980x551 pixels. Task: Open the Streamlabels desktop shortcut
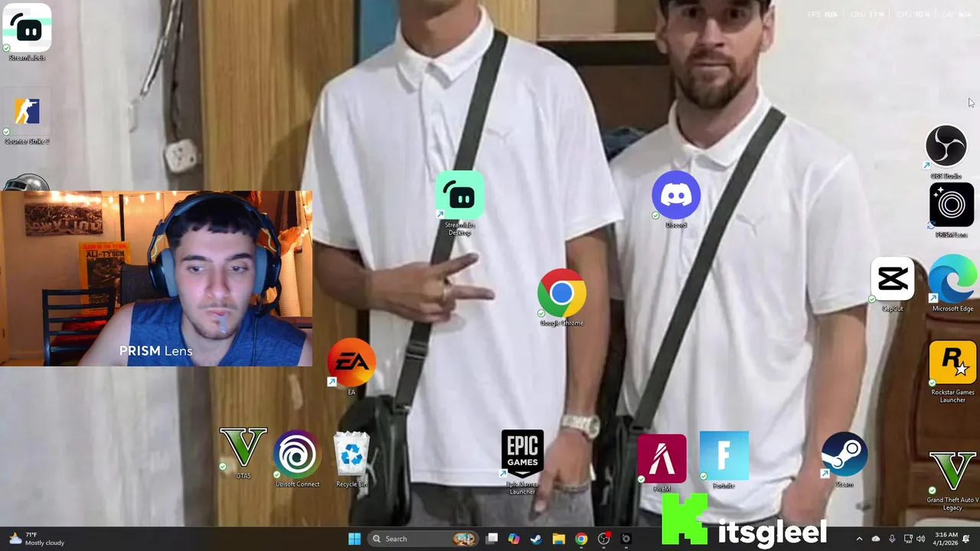[27, 32]
